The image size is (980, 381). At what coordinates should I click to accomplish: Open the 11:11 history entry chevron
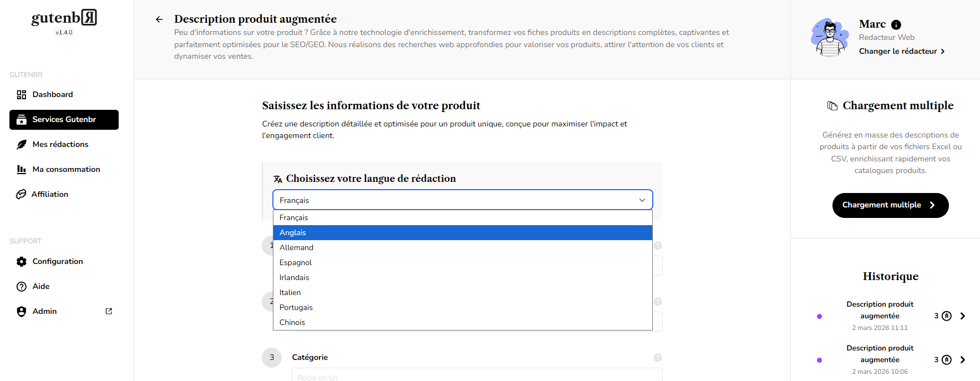click(x=962, y=316)
